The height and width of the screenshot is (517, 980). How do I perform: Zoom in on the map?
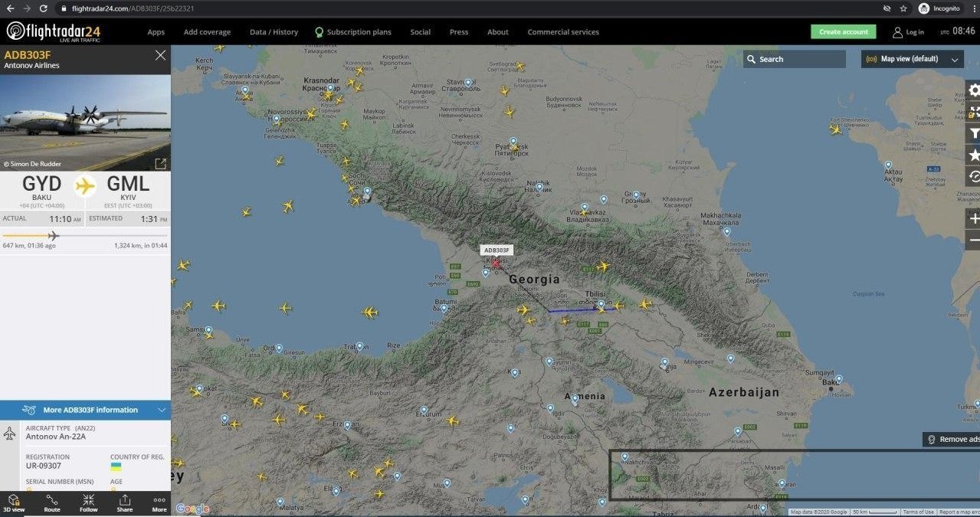[x=974, y=218]
